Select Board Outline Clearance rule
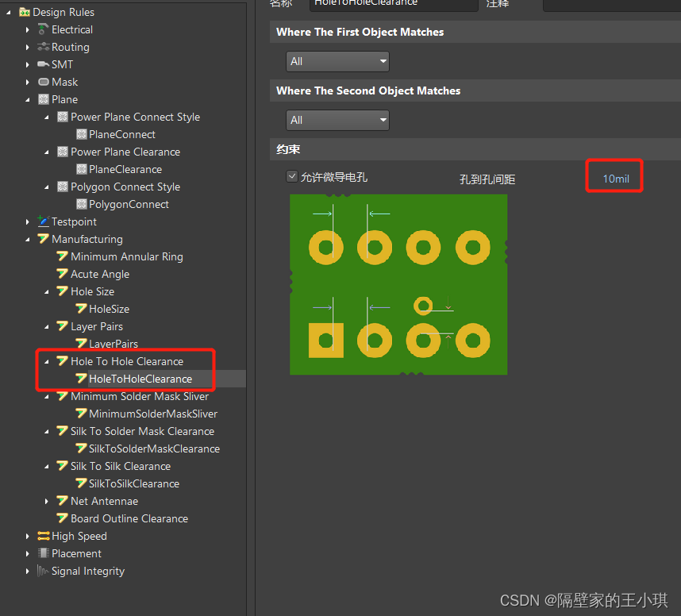Screen dimensions: 681x616 coord(129,518)
